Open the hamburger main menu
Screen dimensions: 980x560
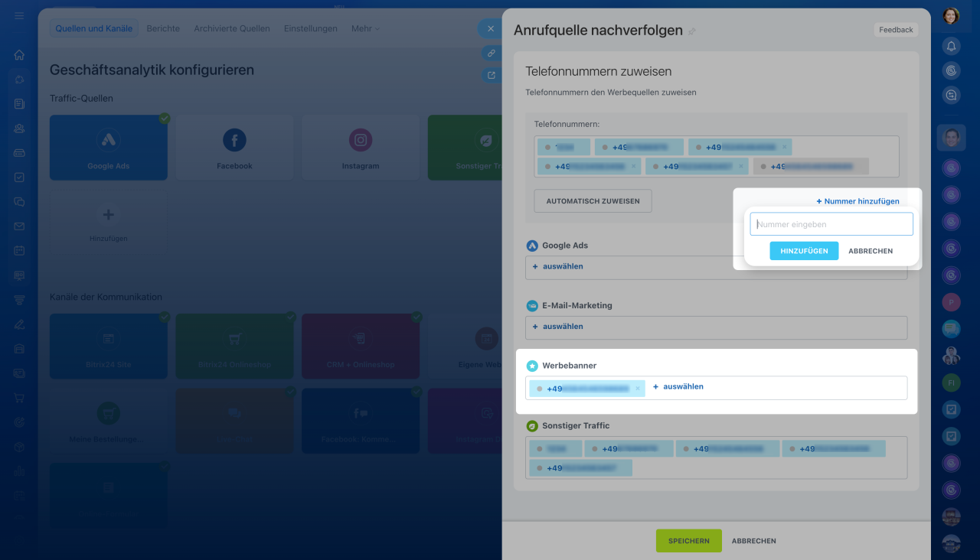(19, 16)
